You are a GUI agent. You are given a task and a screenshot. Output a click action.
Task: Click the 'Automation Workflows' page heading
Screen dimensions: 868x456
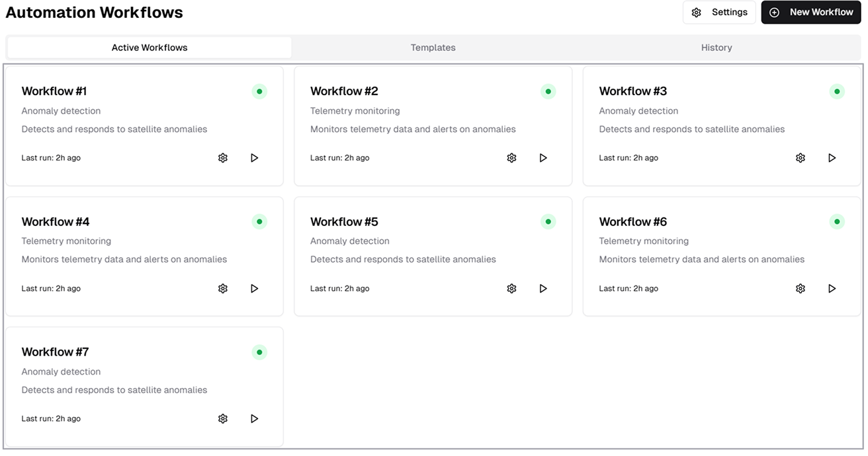point(95,13)
